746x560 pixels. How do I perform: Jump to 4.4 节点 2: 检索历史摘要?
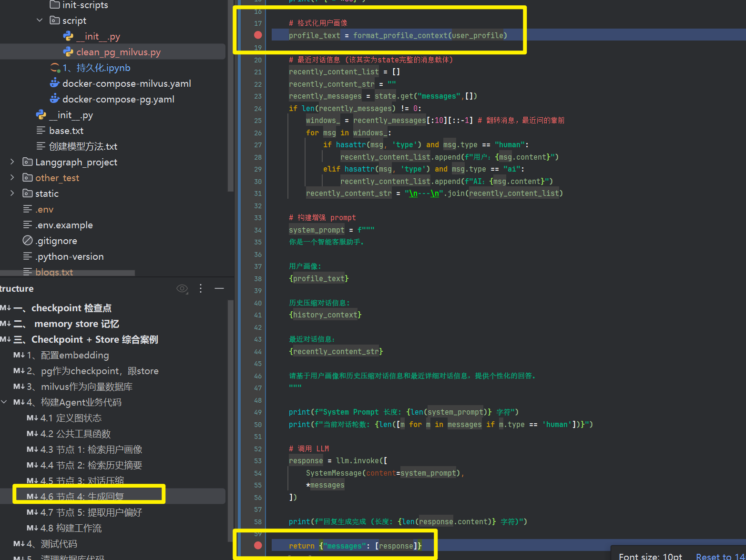tap(91, 465)
